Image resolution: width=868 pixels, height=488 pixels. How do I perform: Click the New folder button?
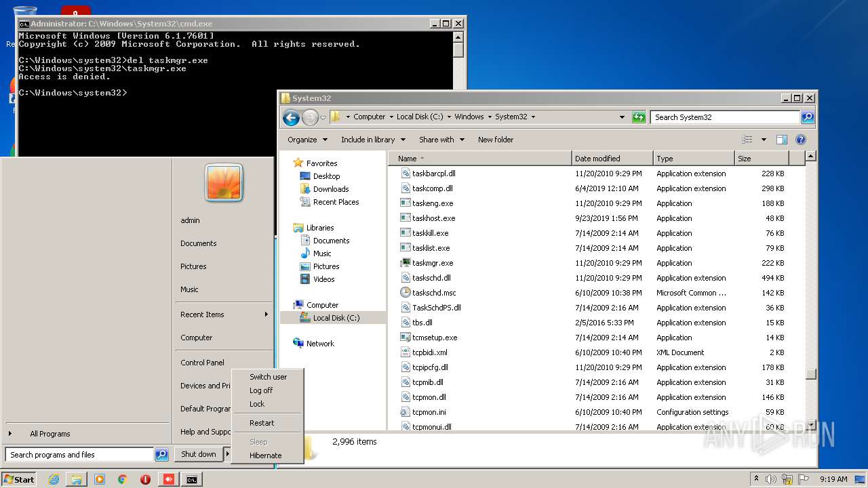click(x=496, y=140)
